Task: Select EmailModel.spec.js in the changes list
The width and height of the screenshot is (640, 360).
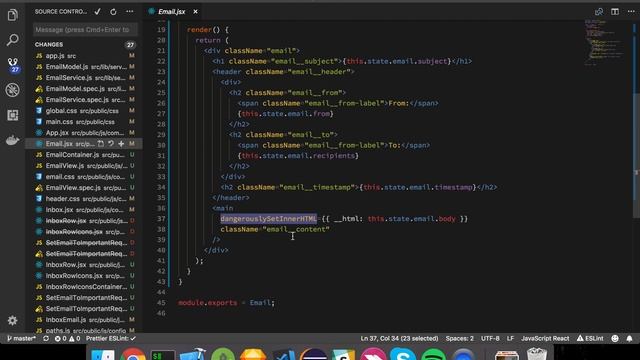Action: [x=84, y=89]
